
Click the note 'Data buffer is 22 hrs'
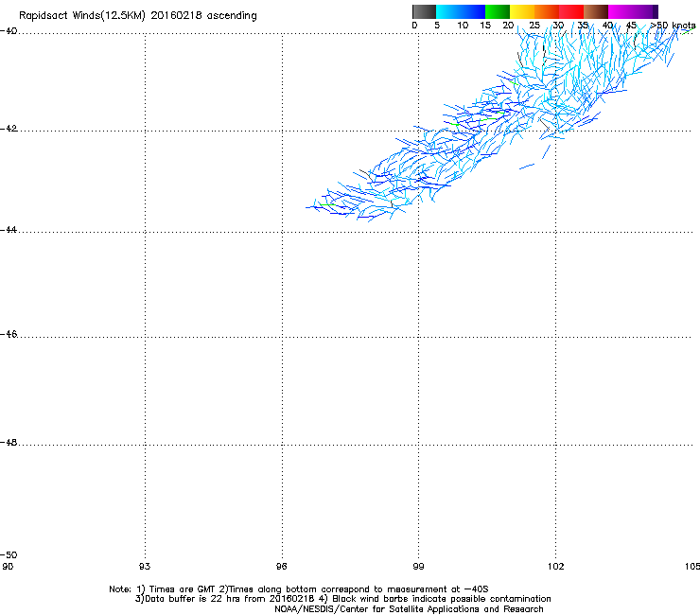(x=193, y=599)
